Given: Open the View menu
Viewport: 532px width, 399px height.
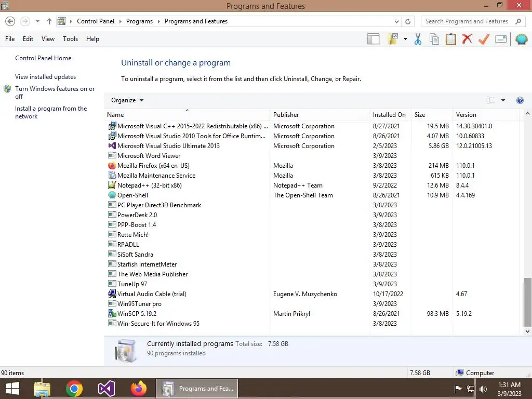Looking at the screenshot, I should 48,39.
